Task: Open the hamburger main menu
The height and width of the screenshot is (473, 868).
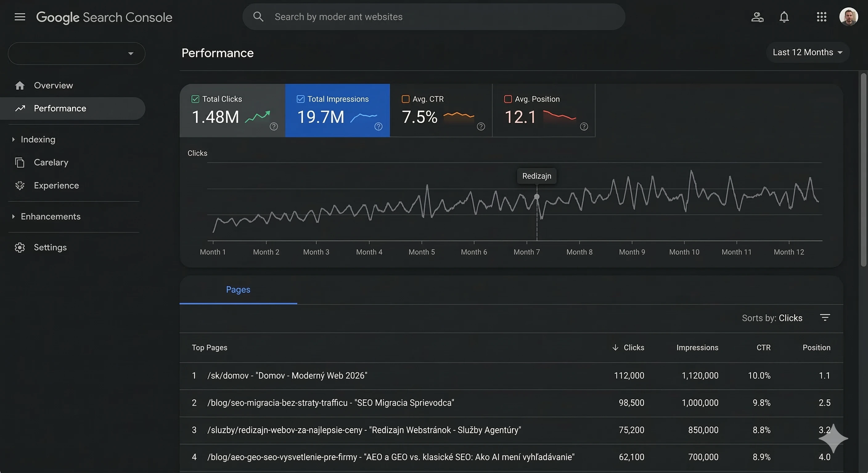Action: pyautogui.click(x=20, y=17)
